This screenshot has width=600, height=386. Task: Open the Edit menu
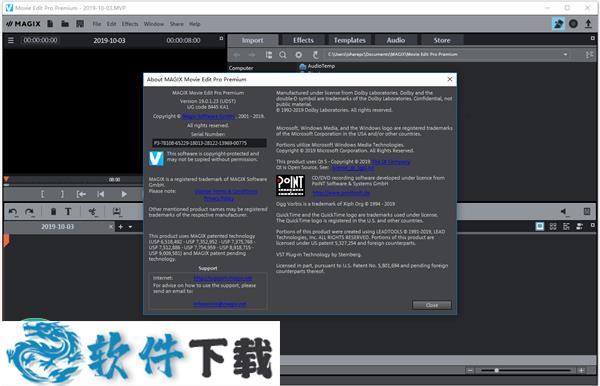[x=111, y=24]
